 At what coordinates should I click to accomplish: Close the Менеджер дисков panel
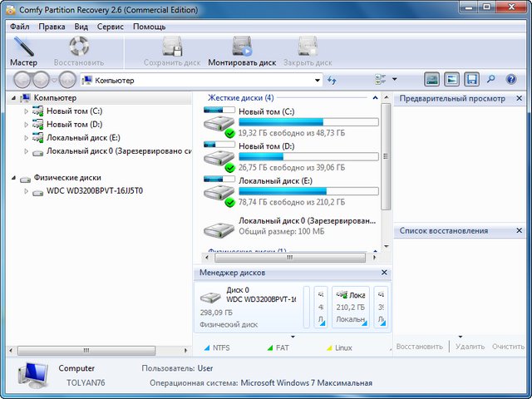tap(383, 273)
